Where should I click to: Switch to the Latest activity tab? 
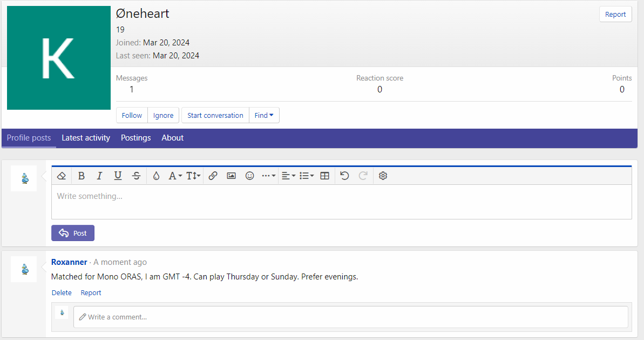pyautogui.click(x=86, y=138)
